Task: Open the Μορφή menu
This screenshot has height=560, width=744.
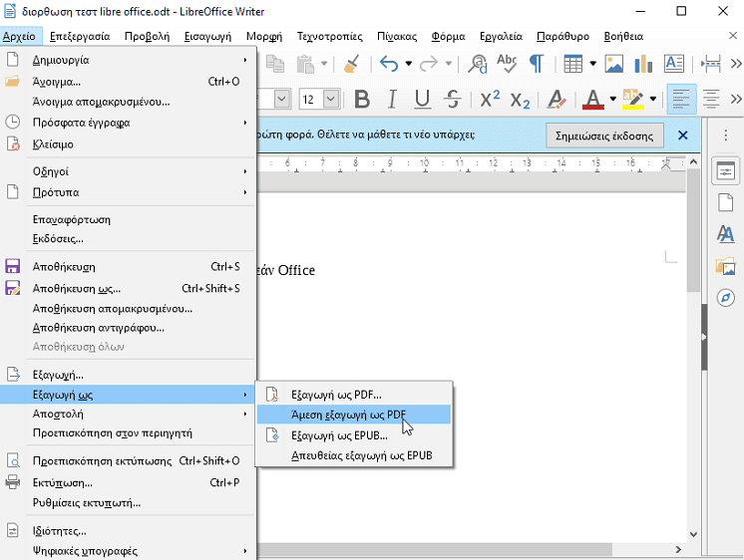Action: tap(264, 37)
